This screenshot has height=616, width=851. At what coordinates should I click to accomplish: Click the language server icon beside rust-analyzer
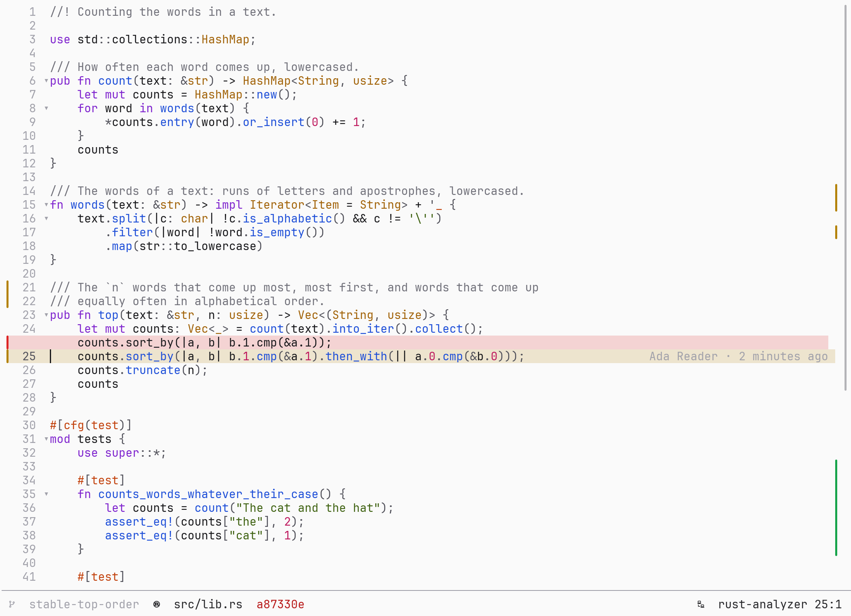click(701, 604)
